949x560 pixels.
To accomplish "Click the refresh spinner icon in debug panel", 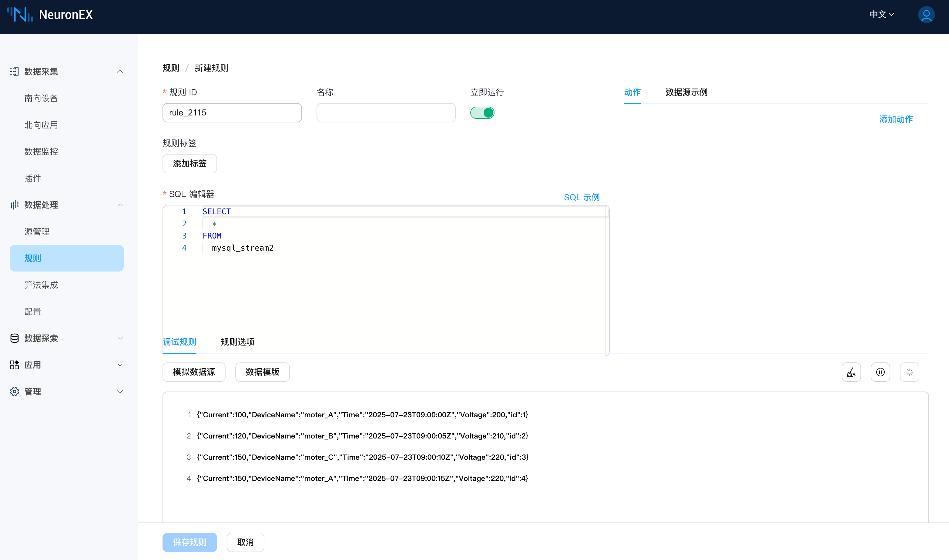I will (910, 372).
